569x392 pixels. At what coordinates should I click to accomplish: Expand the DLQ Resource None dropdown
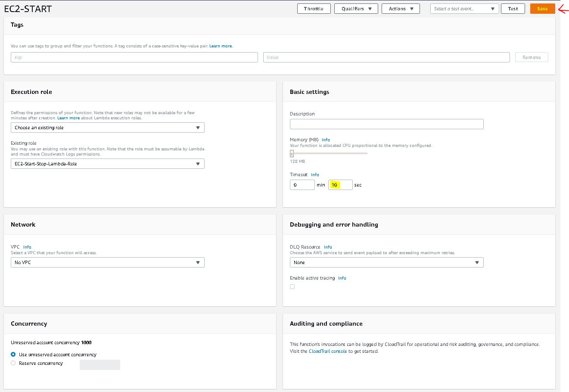click(x=386, y=262)
